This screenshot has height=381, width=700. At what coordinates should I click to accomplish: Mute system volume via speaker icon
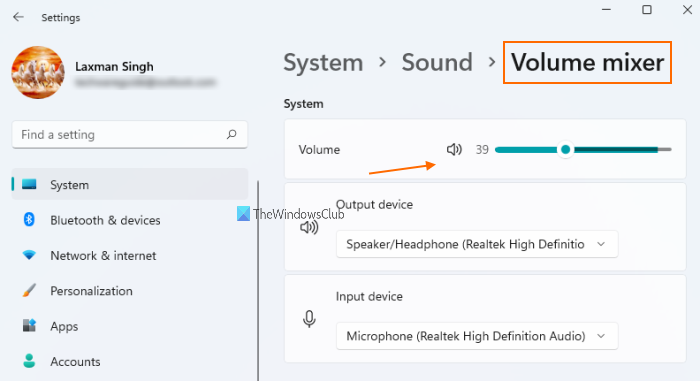[454, 150]
